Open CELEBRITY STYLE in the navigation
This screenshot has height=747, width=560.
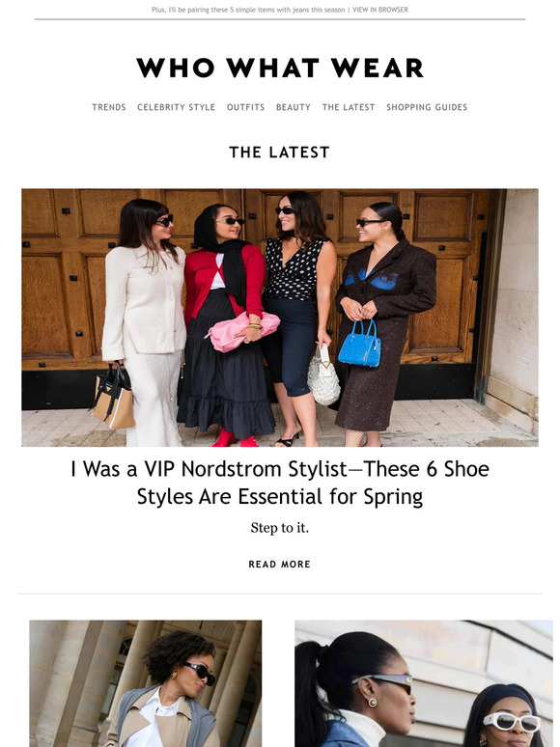pyautogui.click(x=177, y=107)
